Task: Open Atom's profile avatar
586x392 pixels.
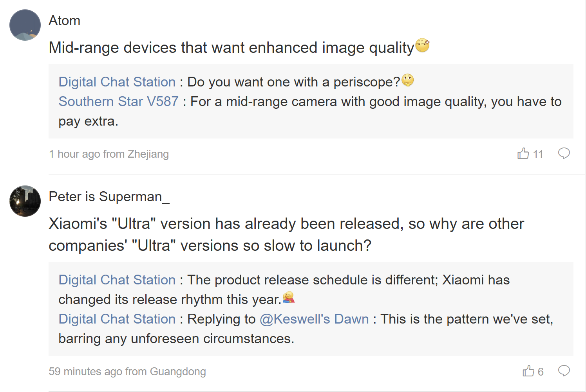Action: coord(25,25)
